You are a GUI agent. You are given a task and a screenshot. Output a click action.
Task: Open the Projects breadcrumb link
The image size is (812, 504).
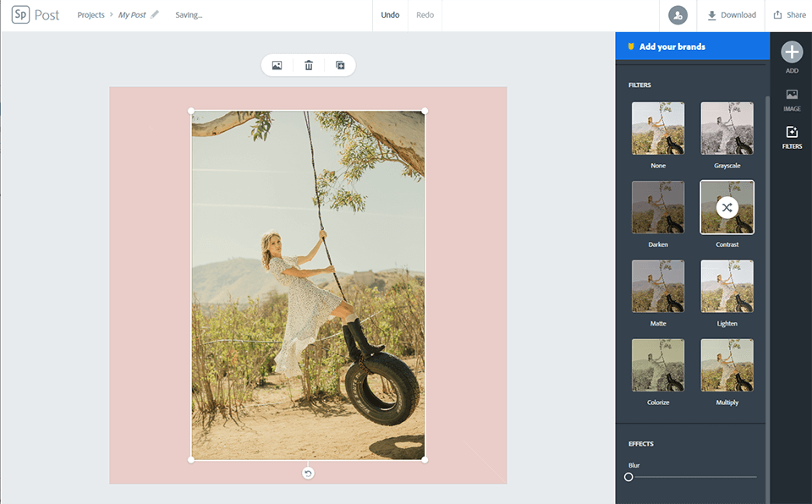(91, 15)
